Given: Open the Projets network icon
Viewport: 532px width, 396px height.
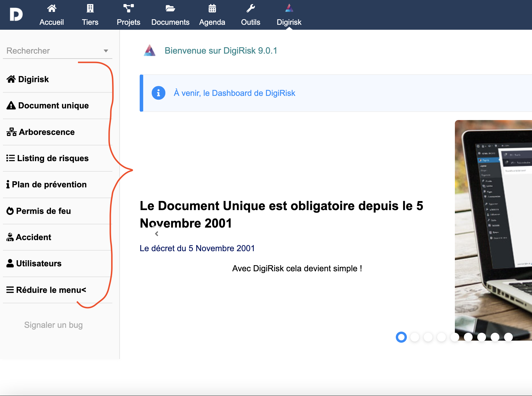Looking at the screenshot, I should (x=128, y=8).
